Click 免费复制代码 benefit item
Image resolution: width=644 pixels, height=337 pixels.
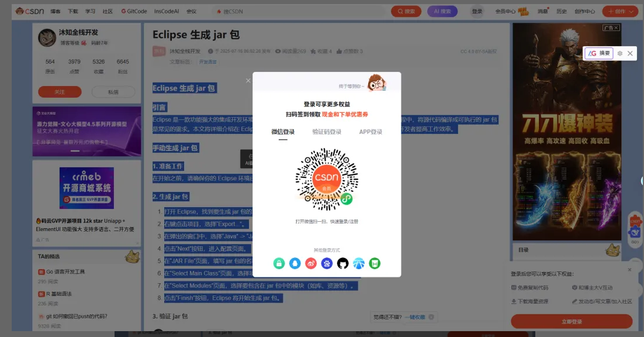(x=530, y=288)
